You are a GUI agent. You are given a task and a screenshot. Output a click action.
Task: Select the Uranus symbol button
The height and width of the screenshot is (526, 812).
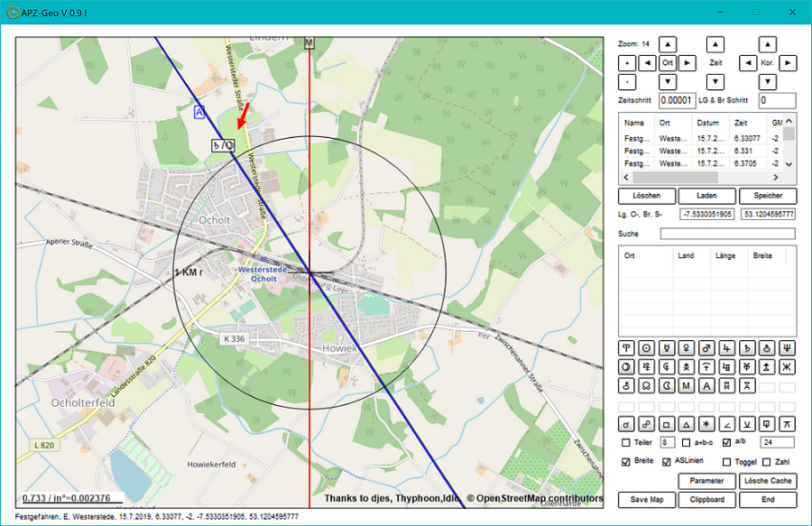tap(767, 348)
